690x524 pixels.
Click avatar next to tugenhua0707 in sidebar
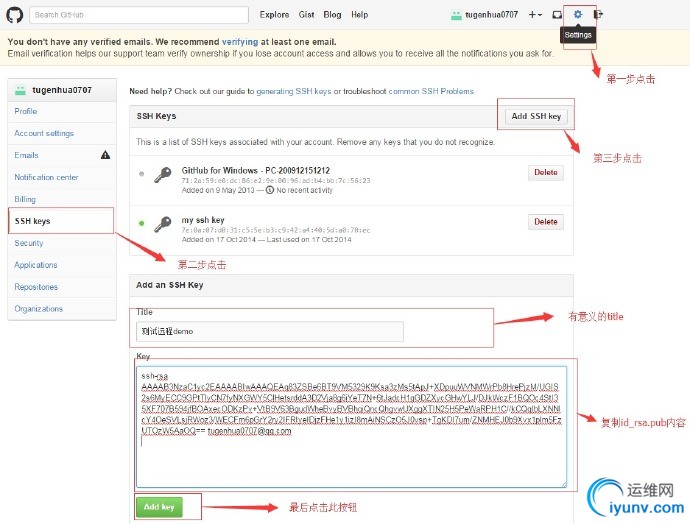tap(20, 90)
